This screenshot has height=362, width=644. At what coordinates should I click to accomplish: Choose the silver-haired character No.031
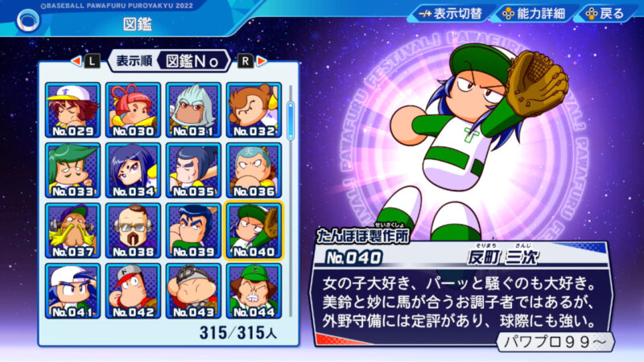pos(193,110)
